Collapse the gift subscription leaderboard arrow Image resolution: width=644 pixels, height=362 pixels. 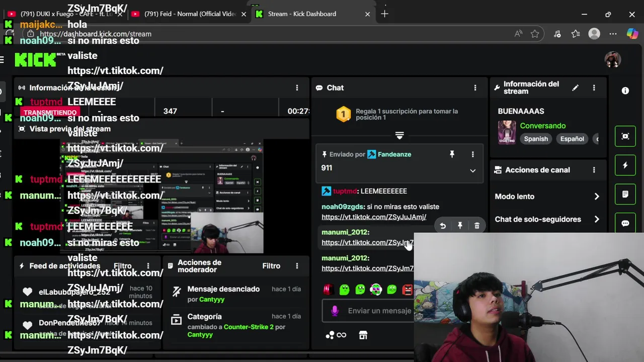[399, 136]
